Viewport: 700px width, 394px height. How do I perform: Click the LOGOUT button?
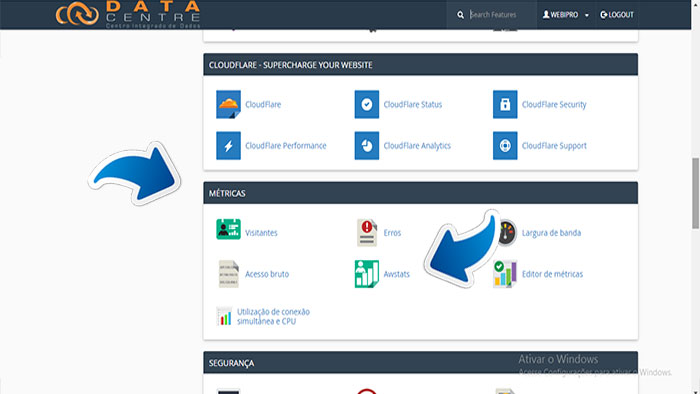pos(617,15)
